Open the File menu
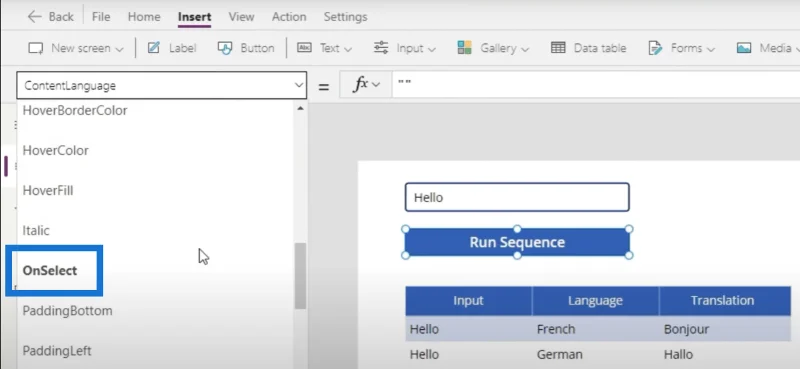Viewport: 800px width, 369px height. [x=101, y=17]
